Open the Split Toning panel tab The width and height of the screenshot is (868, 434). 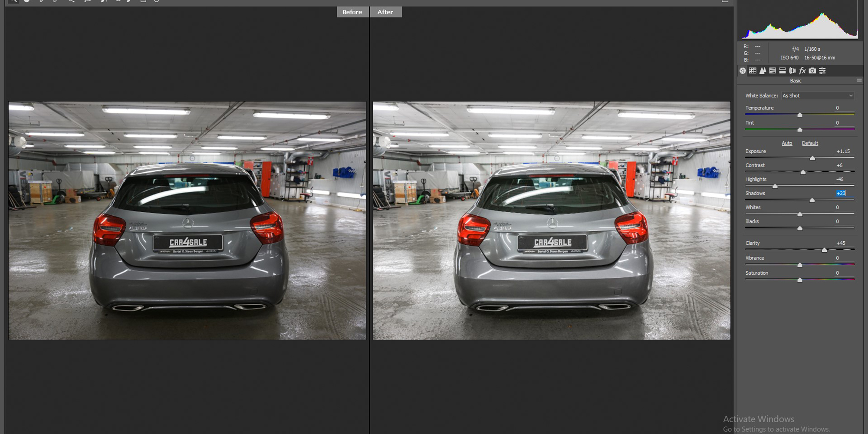783,71
